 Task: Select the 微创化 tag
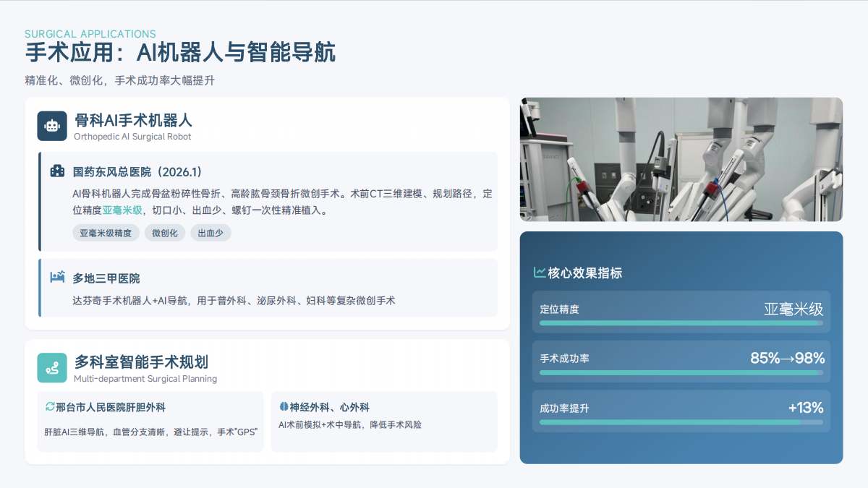[x=165, y=233]
